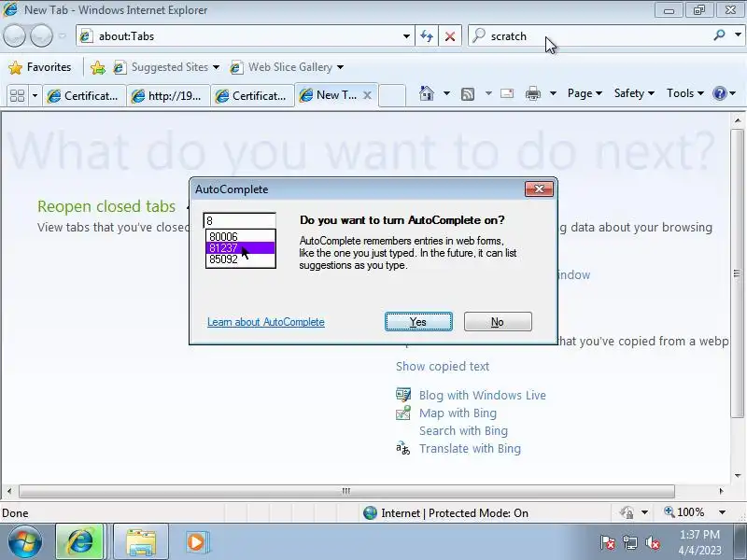
Task: Open the Help question mark icon
Action: [719, 93]
